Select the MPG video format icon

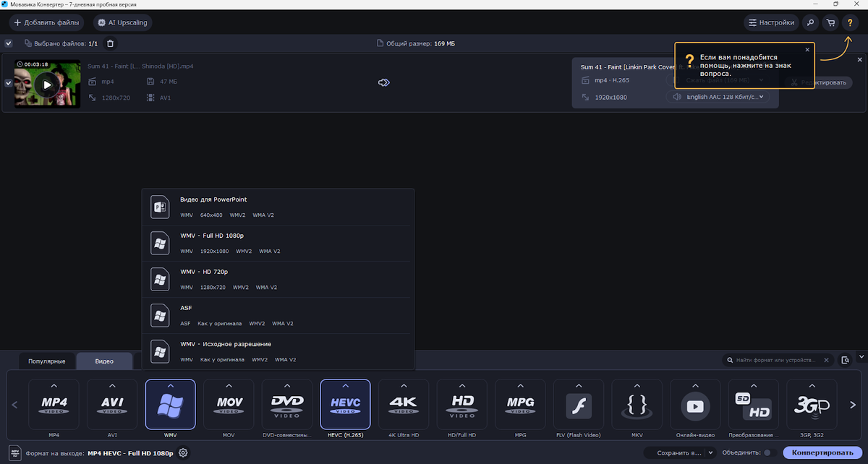520,405
